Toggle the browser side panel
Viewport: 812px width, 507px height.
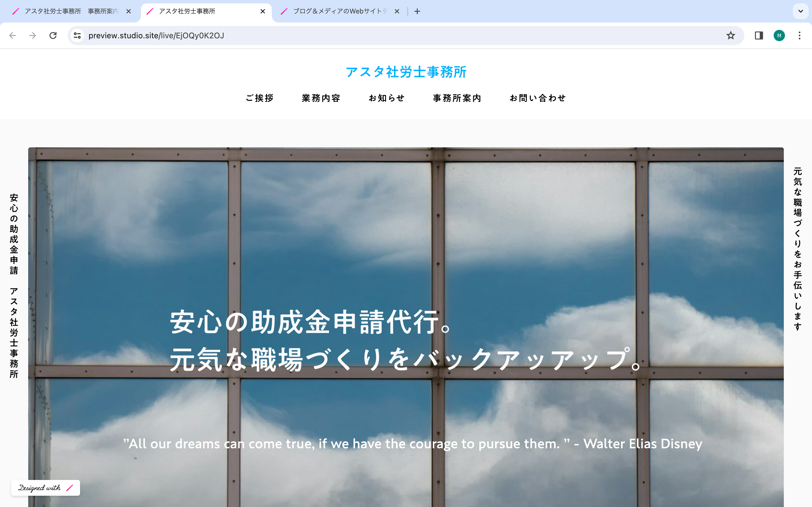coord(759,35)
